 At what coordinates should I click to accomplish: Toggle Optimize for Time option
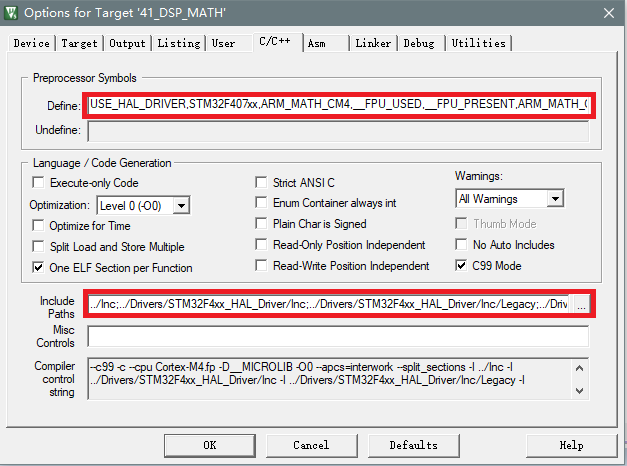pos(39,226)
